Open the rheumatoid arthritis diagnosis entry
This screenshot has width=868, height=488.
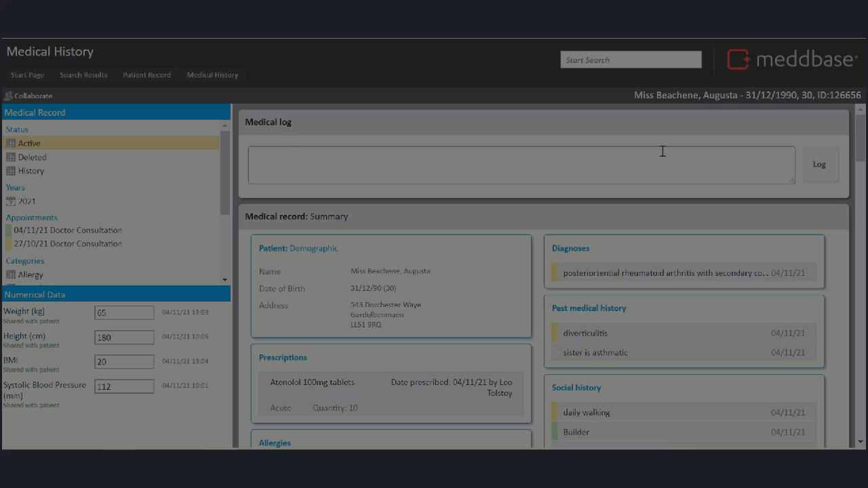click(x=684, y=273)
